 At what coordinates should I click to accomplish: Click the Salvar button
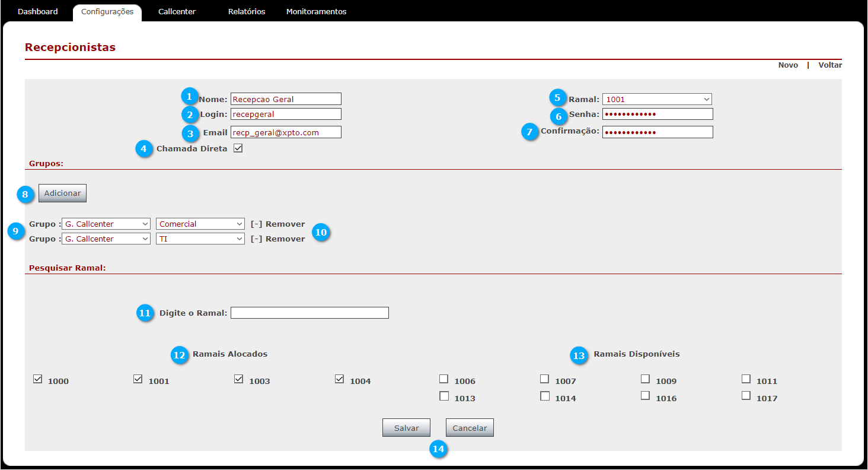[x=406, y=428]
